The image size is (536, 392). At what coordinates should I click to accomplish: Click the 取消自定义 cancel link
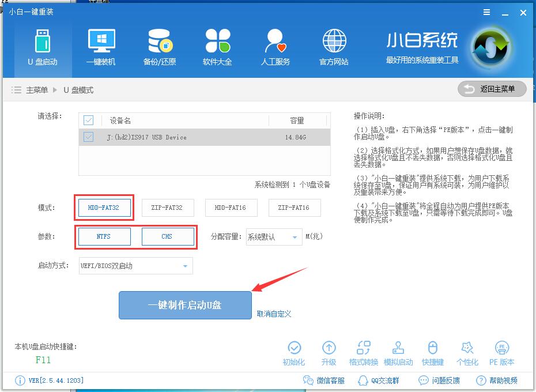click(274, 312)
